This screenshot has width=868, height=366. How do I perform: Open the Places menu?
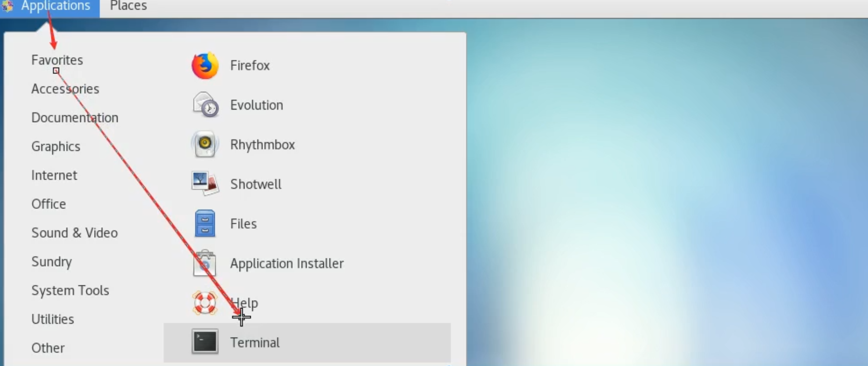(128, 6)
